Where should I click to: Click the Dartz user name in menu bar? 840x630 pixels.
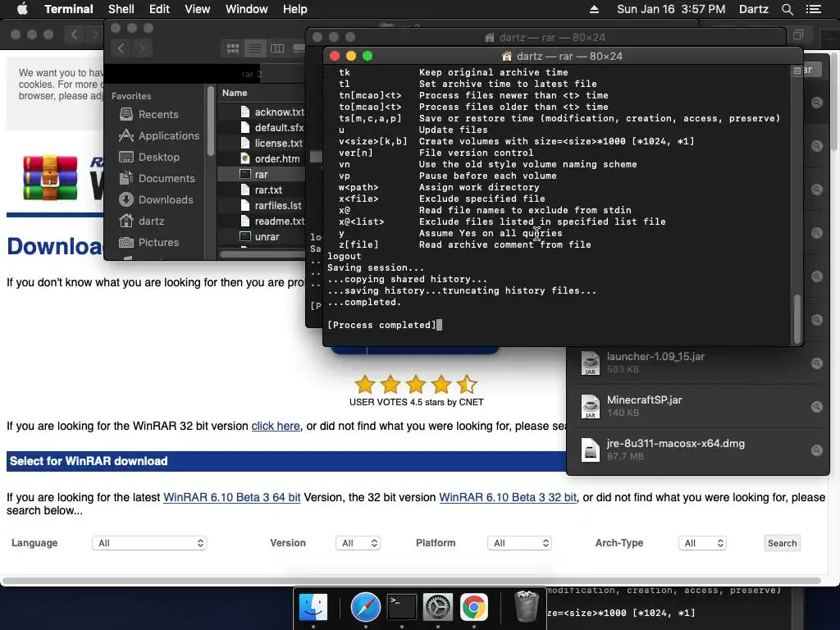(753, 9)
